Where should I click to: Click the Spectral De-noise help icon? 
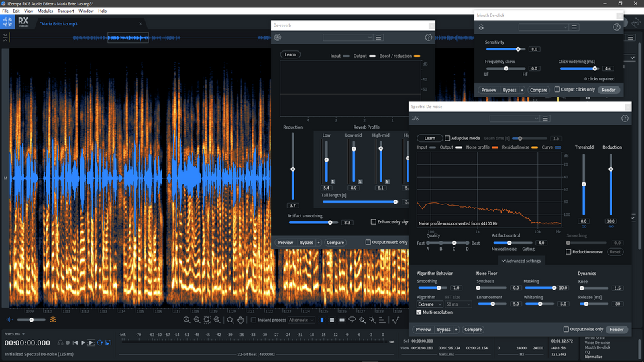click(625, 118)
